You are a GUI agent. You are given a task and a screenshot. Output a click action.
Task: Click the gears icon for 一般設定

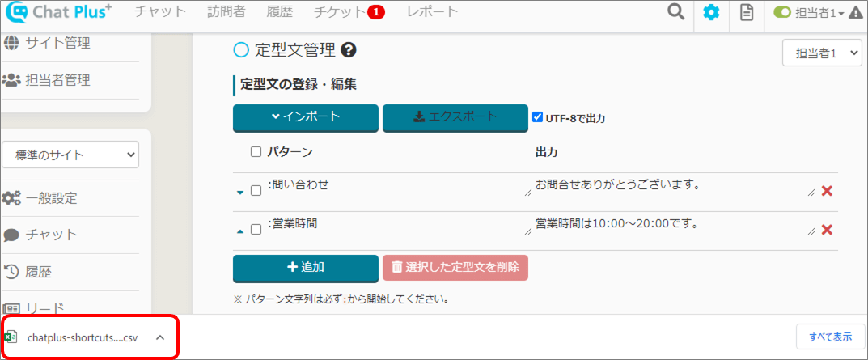click(x=11, y=197)
